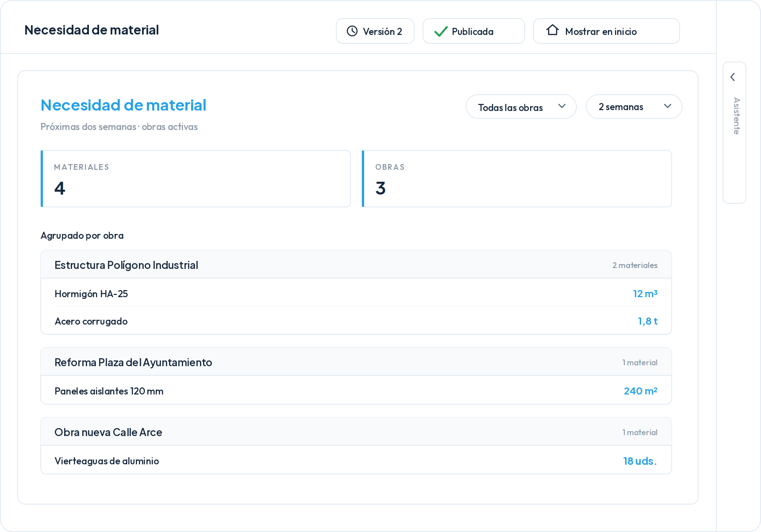Select the Obra nueva Calle Arce group header

(356, 432)
